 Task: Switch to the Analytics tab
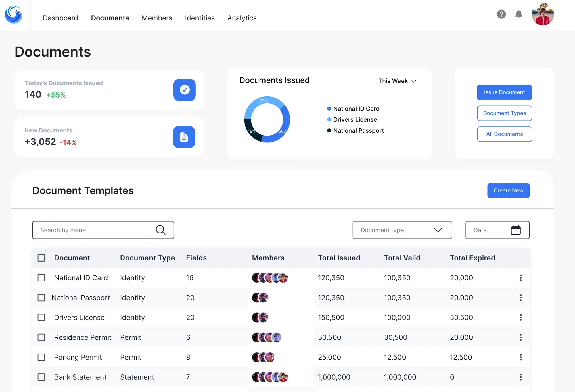[242, 18]
